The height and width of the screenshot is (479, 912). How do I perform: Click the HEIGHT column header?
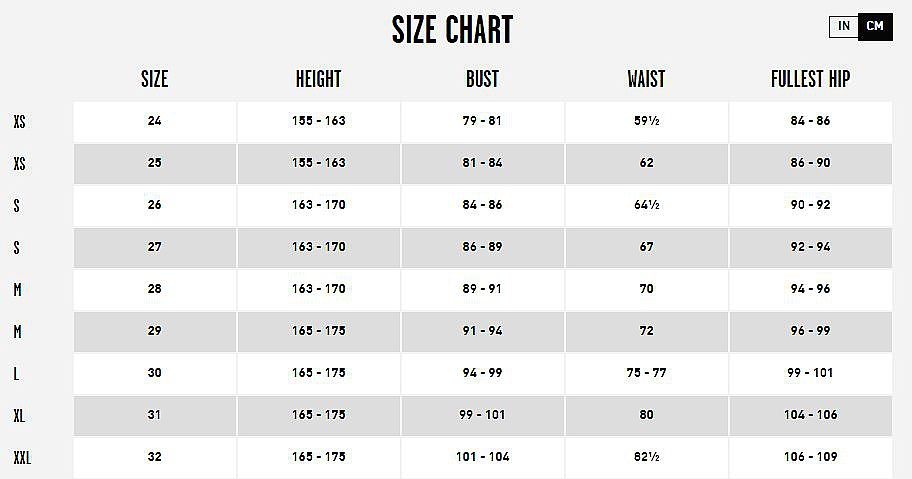point(318,79)
